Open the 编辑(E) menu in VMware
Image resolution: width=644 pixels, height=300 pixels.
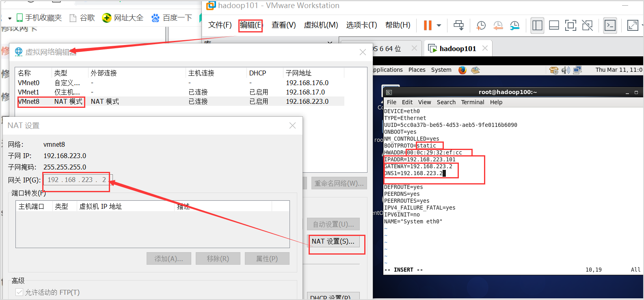251,25
